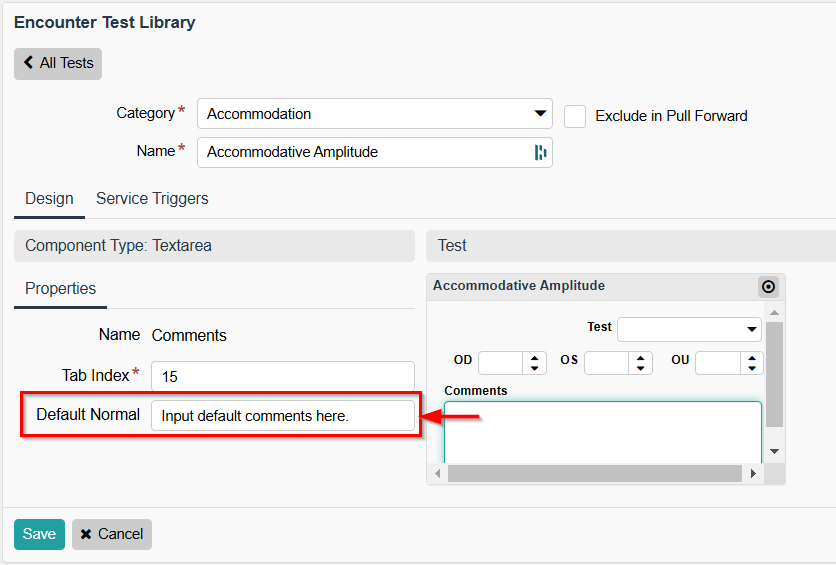Click the horizontal scrollbar's right arrow
The width and height of the screenshot is (836, 565).
754,473
